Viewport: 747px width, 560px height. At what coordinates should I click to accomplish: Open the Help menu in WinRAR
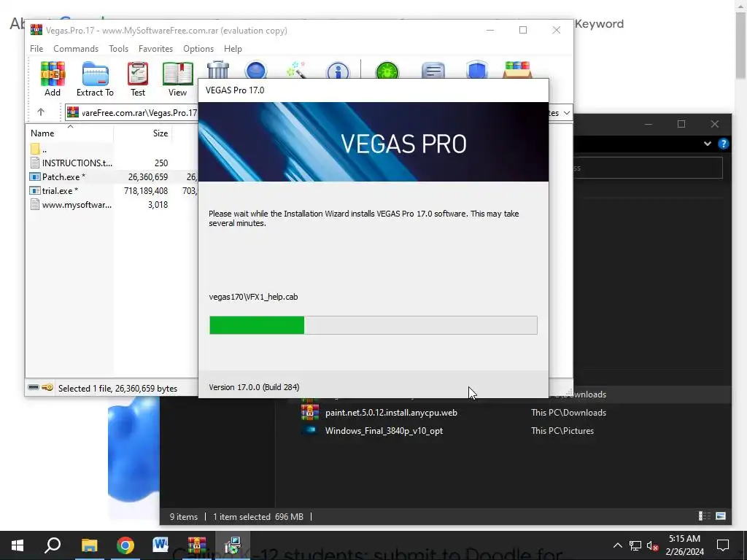[233, 49]
